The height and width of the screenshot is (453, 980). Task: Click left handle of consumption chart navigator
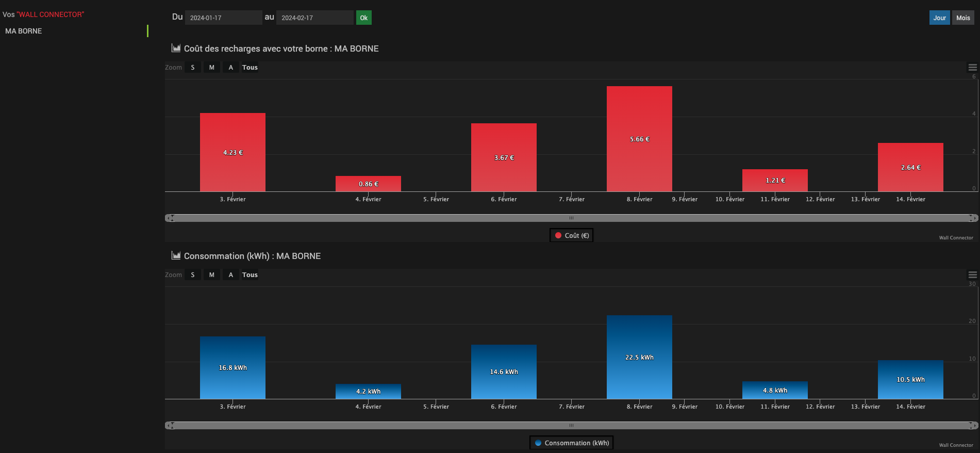coord(172,426)
